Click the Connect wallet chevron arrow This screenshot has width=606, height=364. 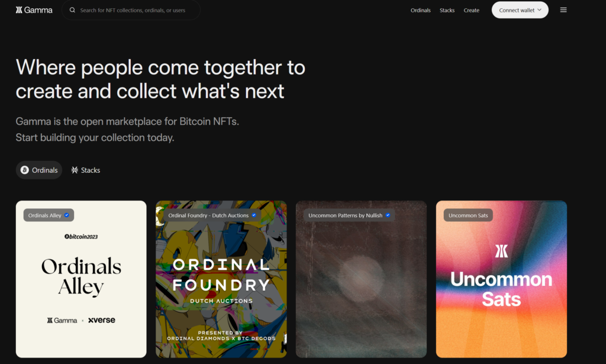coord(540,10)
